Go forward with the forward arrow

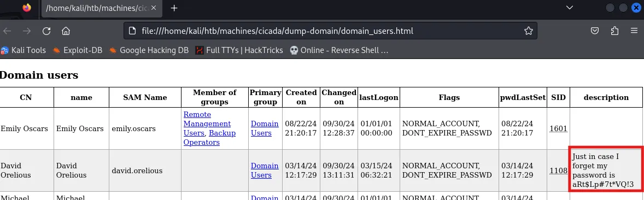27,31
